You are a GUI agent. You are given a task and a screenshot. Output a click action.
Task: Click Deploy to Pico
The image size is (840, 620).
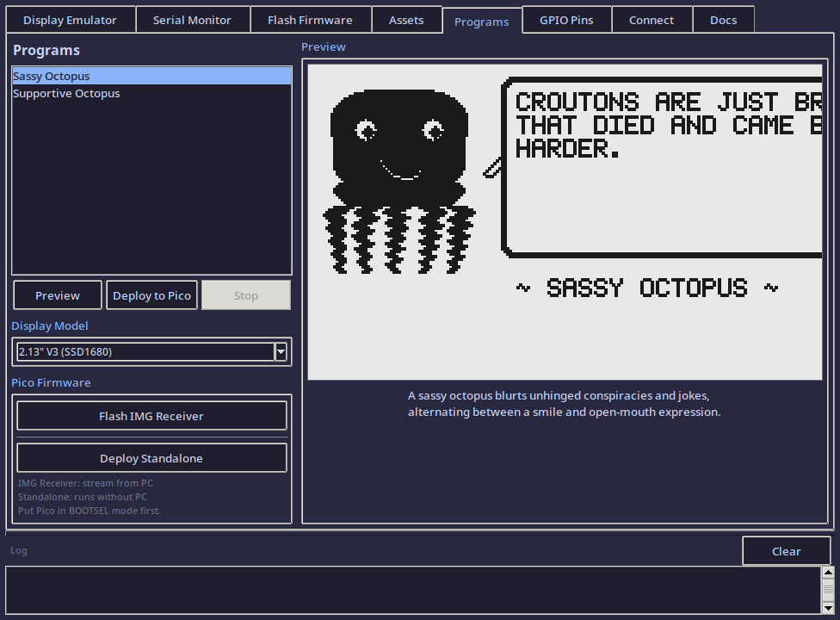click(151, 294)
